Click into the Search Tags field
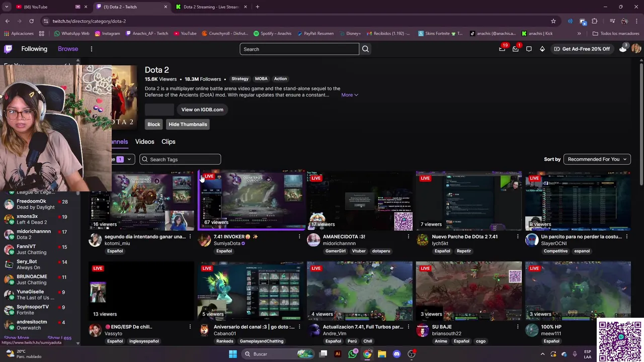 tap(180, 159)
